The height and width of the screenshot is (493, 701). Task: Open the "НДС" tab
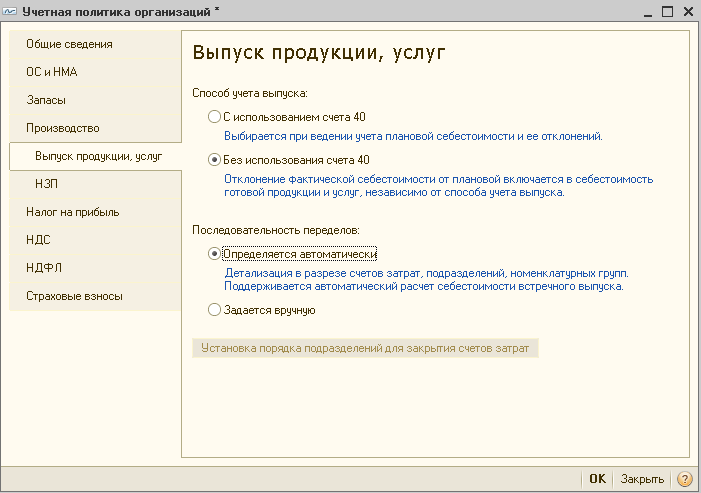[95, 240]
